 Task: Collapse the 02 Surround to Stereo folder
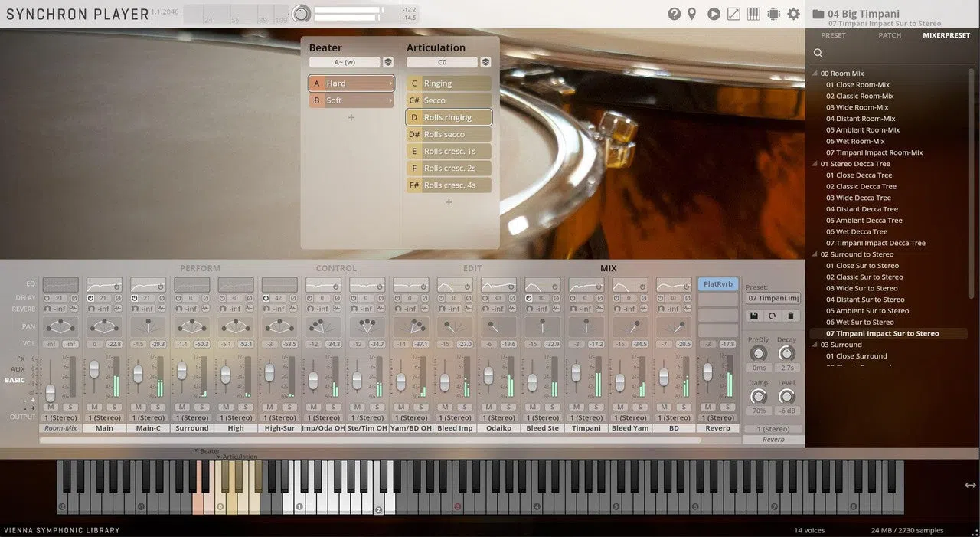click(x=815, y=254)
